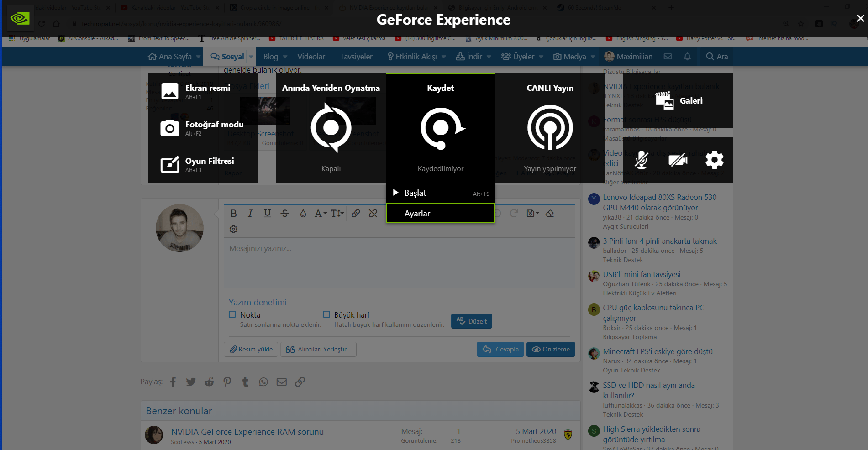Open the text color droplet tool

pos(303,213)
